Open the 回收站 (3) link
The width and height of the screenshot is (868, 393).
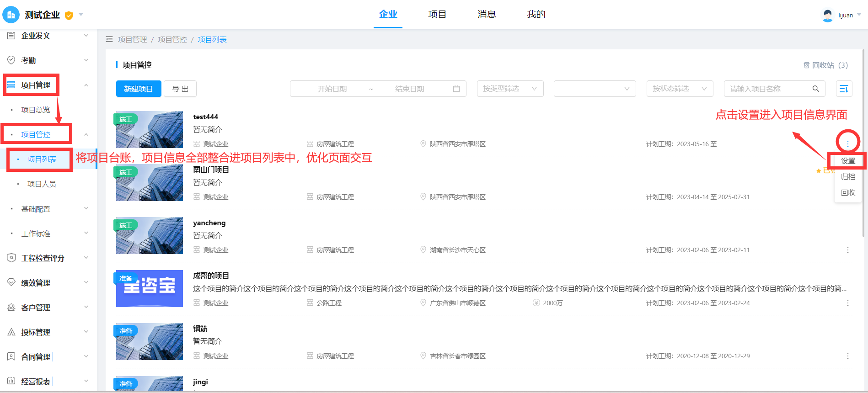(x=825, y=65)
